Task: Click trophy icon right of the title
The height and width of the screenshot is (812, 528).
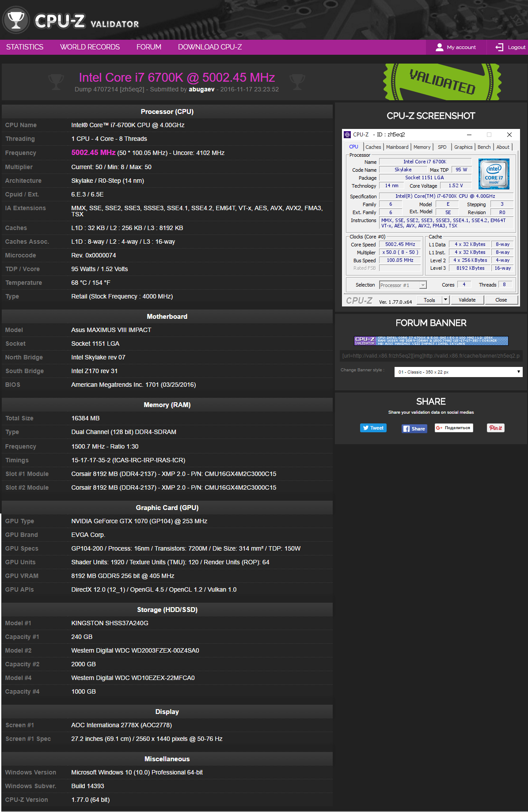Action: click(297, 82)
